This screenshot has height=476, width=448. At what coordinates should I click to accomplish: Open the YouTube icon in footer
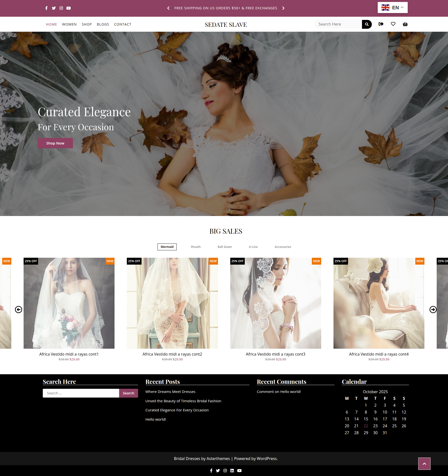coord(239,471)
